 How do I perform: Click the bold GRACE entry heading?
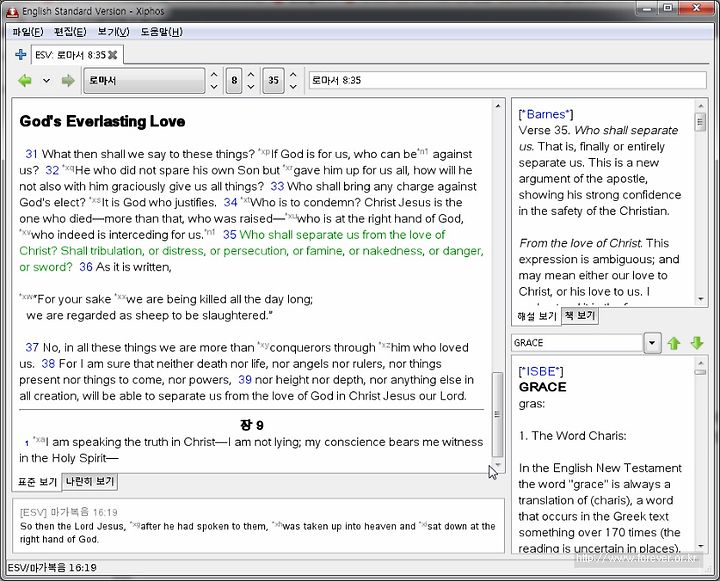(542, 387)
